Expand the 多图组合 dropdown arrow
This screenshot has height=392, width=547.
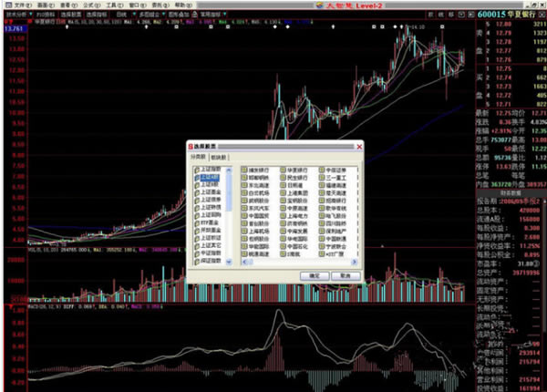[x=163, y=15]
